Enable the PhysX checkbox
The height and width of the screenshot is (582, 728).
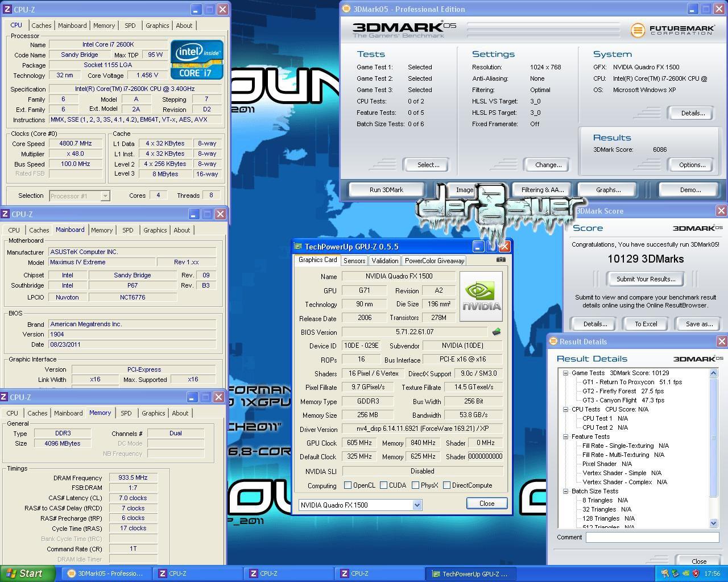click(415, 485)
